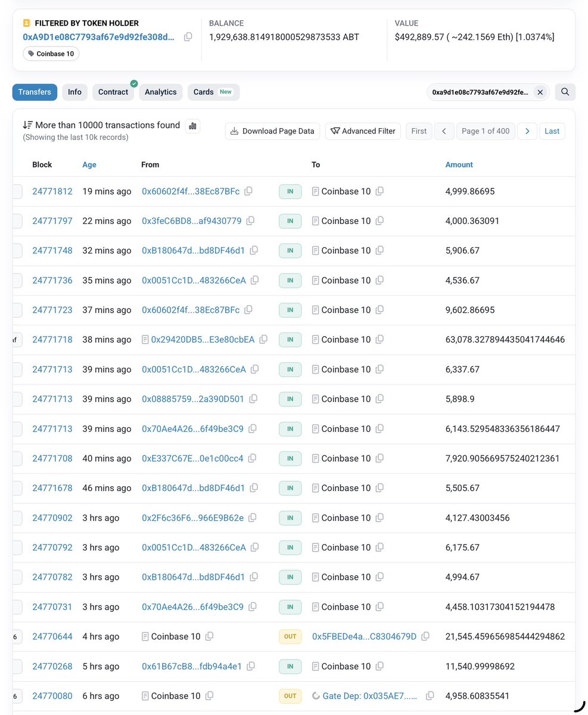
Task: Open address 0x5FBEDe4a...C8304679D
Action: [365, 636]
